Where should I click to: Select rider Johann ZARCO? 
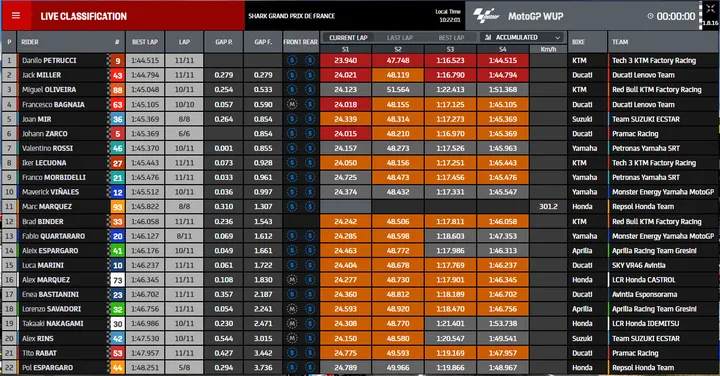point(45,134)
